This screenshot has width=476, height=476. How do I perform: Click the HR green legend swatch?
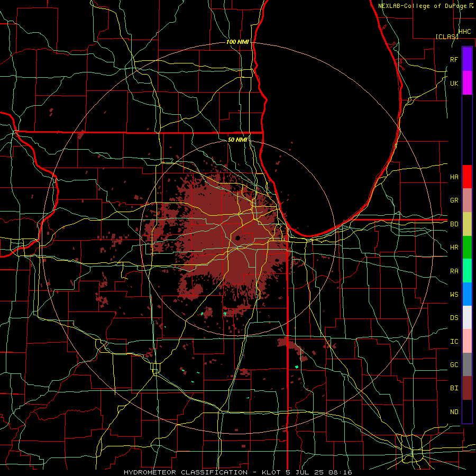point(467,248)
